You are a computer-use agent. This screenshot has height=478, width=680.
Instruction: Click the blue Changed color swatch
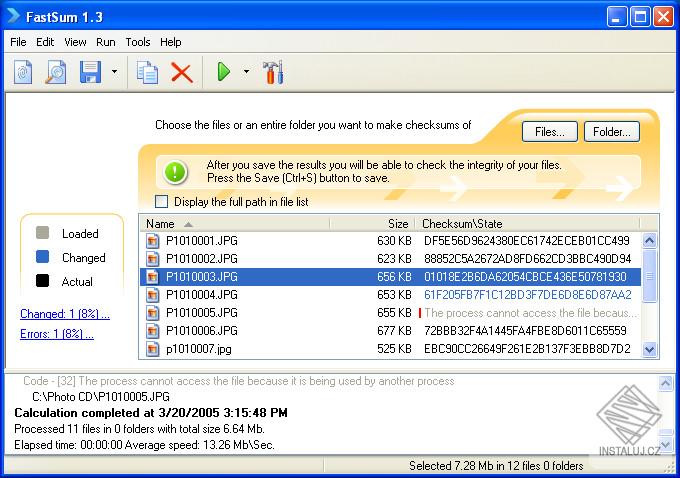tap(42, 257)
